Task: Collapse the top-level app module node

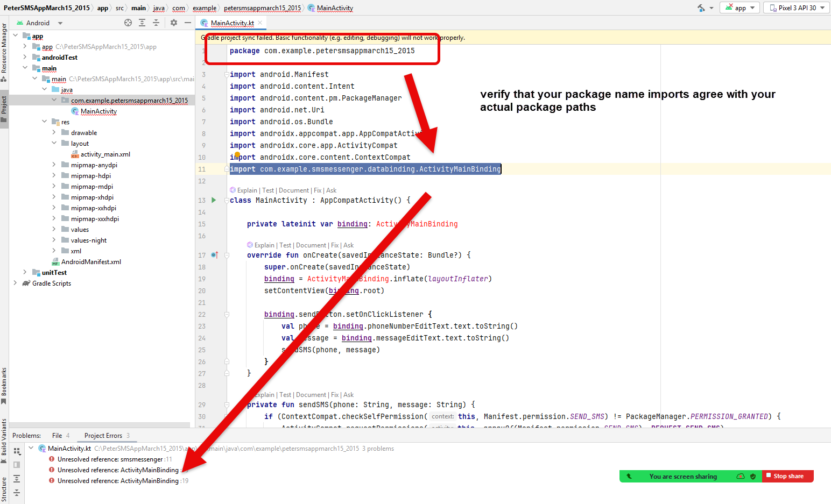Action: (16, 36)
